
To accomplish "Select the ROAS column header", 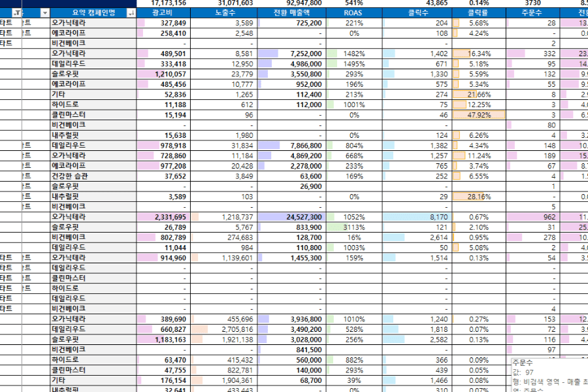I will tap(354, 13).
